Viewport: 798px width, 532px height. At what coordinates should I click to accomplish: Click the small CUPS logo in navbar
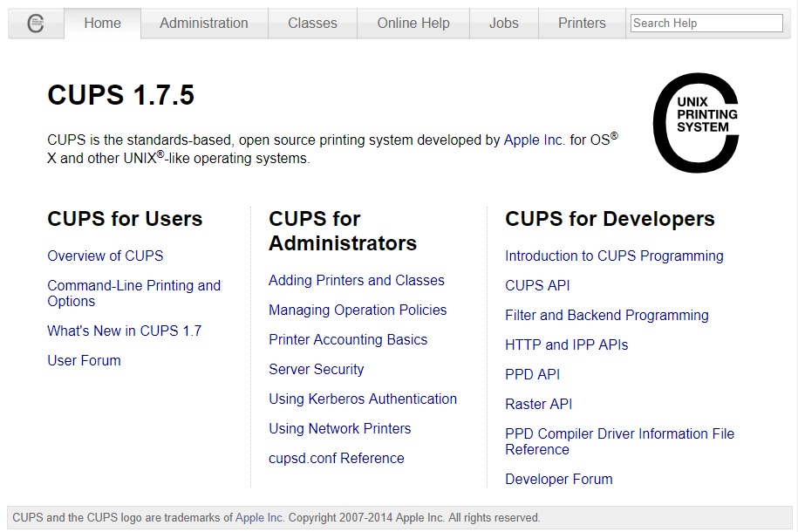tap(36, 24)
